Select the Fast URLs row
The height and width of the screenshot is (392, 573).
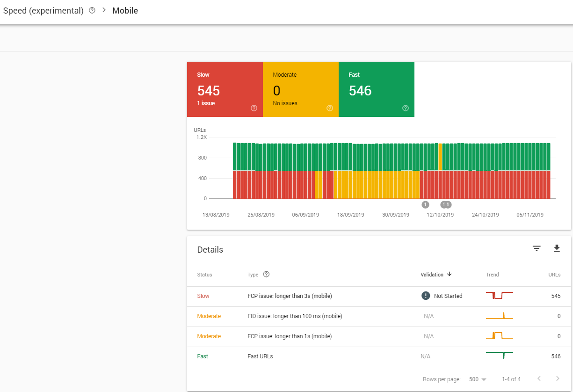(260, 356)
